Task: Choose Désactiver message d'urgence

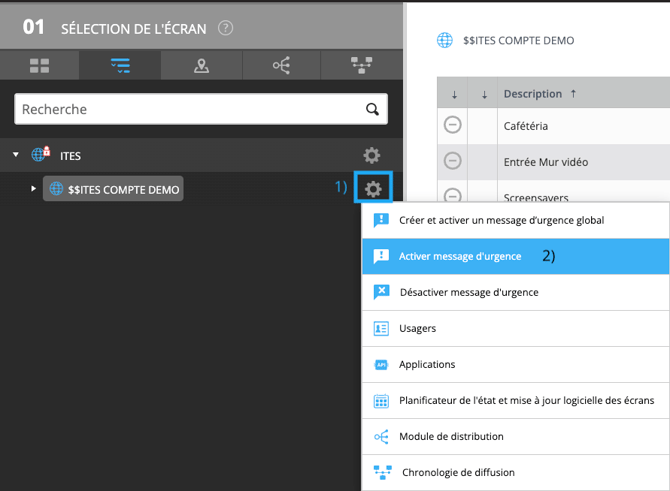Action: [468, 292]
